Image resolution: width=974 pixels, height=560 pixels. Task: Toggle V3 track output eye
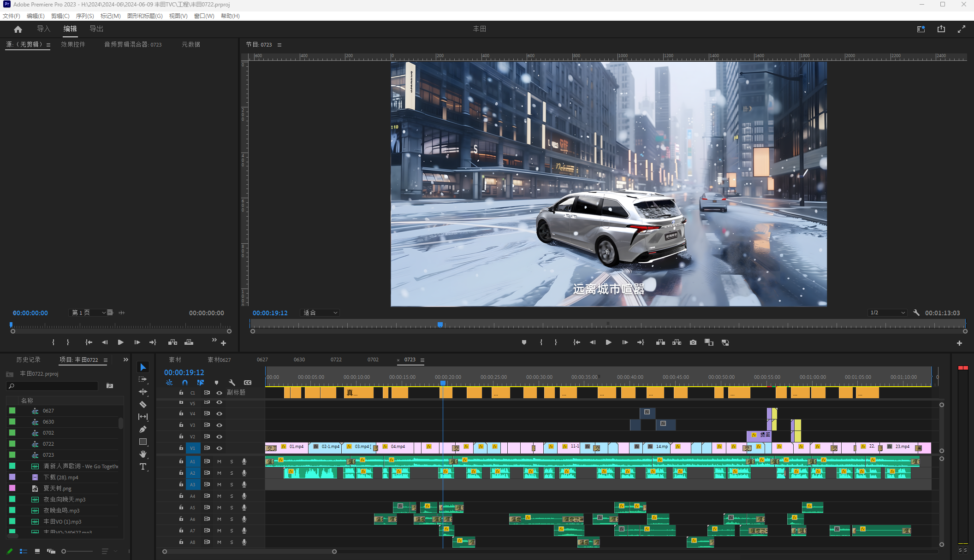(x=220, y=425)
